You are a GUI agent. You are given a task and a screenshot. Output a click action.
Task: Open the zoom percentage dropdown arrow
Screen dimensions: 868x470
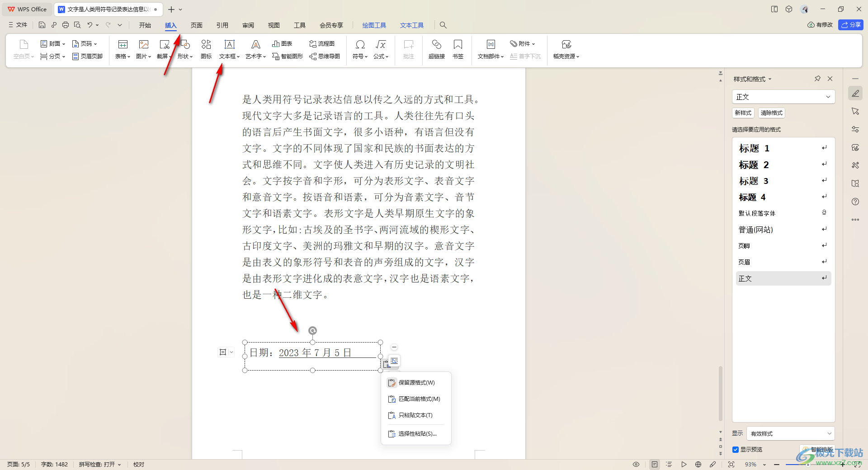(764, 465)
